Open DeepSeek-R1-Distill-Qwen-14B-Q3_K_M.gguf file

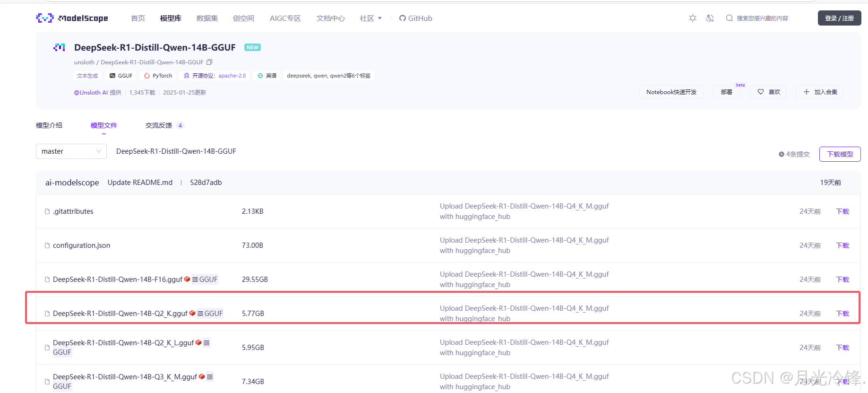[x=125, y=377]
